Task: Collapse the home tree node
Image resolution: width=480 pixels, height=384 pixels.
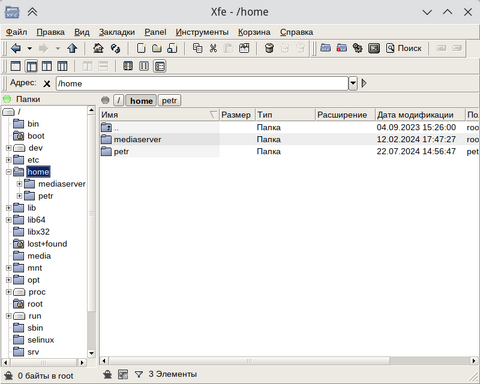Action: click(9, 172)
